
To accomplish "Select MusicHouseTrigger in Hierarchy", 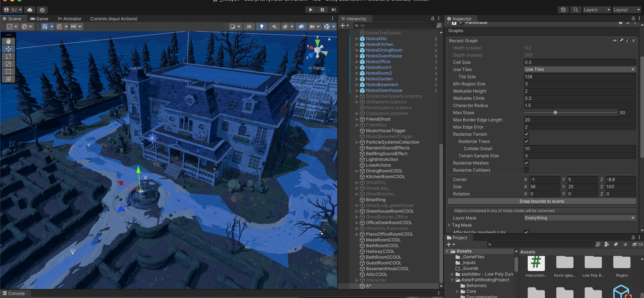I will click(x=385, y=130).
